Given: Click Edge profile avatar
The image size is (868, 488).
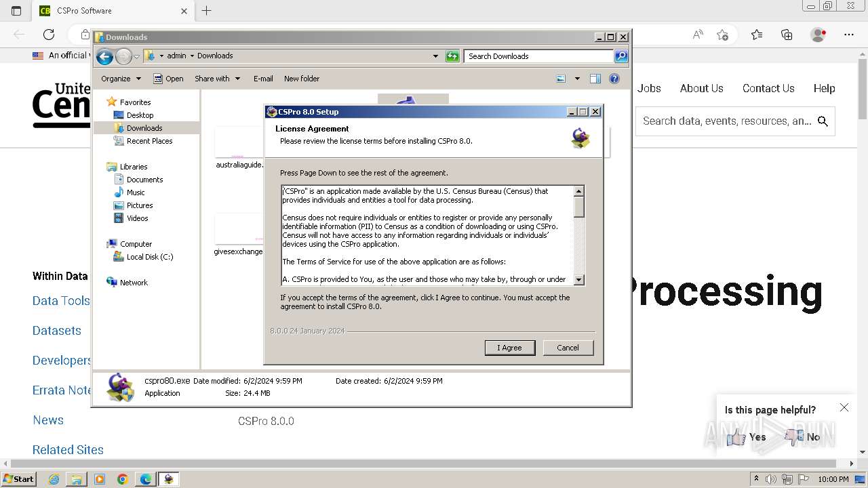Looking at the screenshot, I should (818, 35).
